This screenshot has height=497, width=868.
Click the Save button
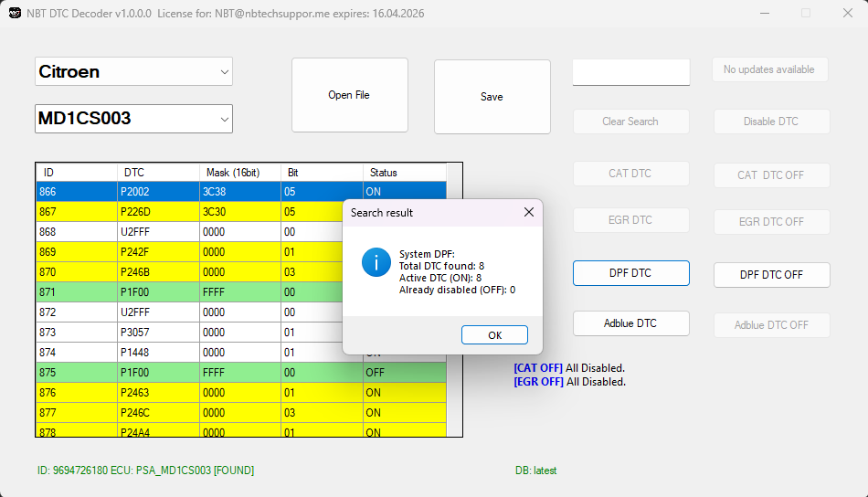tap(492, 97)
